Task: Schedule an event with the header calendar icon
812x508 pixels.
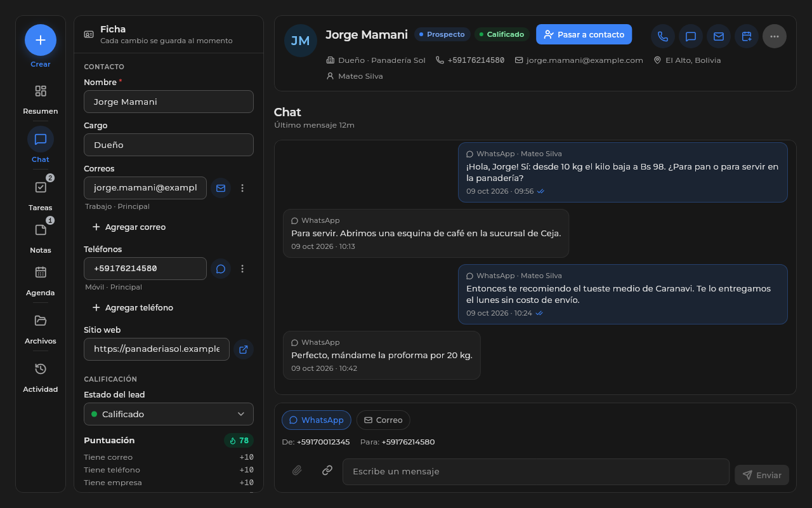Action: pyautogui.click(x=747, y=36)
